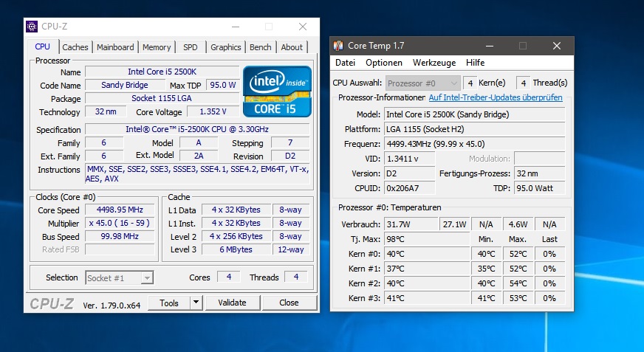Click the Revision value D2 in CPU-Z
Image resolution: width=644 pixels, height=352 pixels.
click(290, 156)
